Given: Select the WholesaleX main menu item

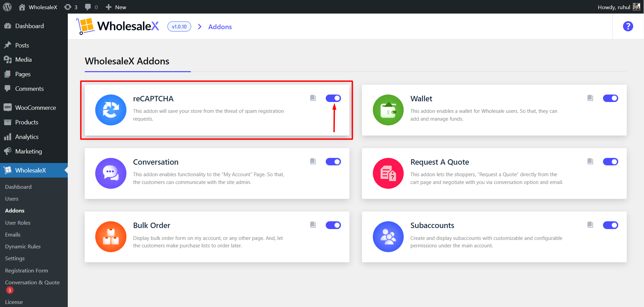Looking at the screenshot, I should [x=34, y=170].
